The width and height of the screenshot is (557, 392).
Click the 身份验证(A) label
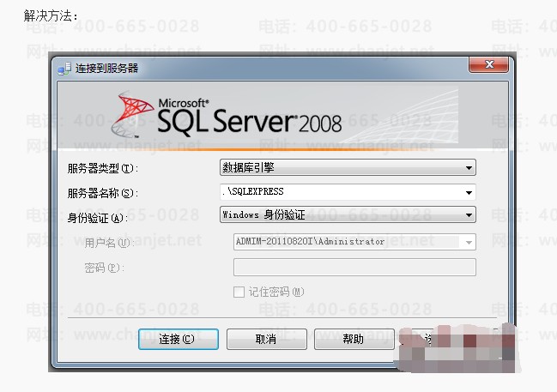pyautogui.click(x=98, y=218)
